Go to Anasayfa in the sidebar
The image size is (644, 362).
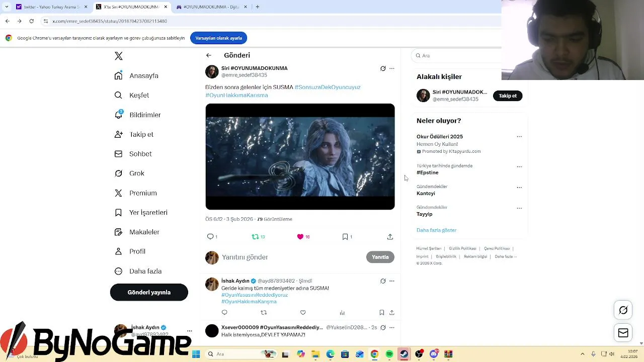136,75
